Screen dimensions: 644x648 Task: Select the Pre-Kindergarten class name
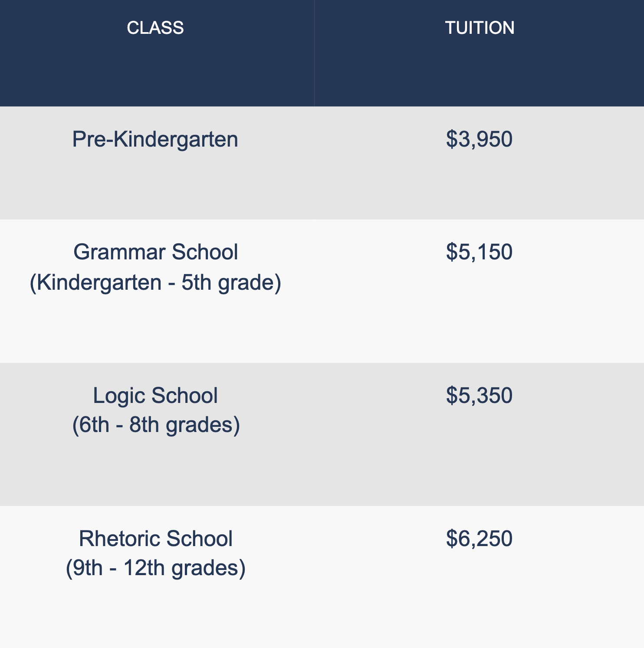tap(155, 140)
